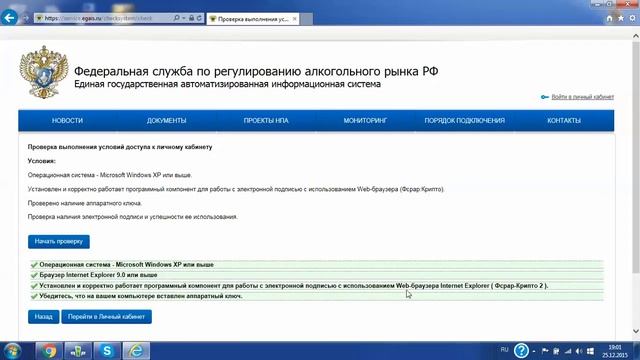Click the RU language indicator
Viewport: 640px width, 360px height.
[504, 350]
